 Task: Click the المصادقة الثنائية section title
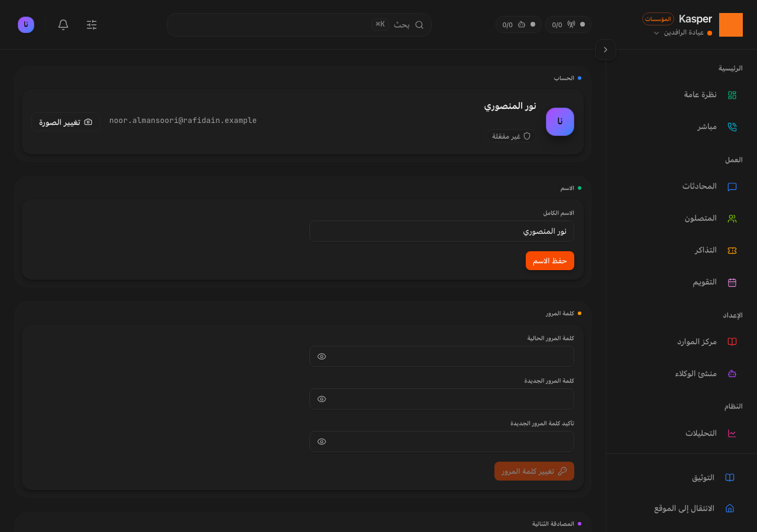tap(554, 524)
